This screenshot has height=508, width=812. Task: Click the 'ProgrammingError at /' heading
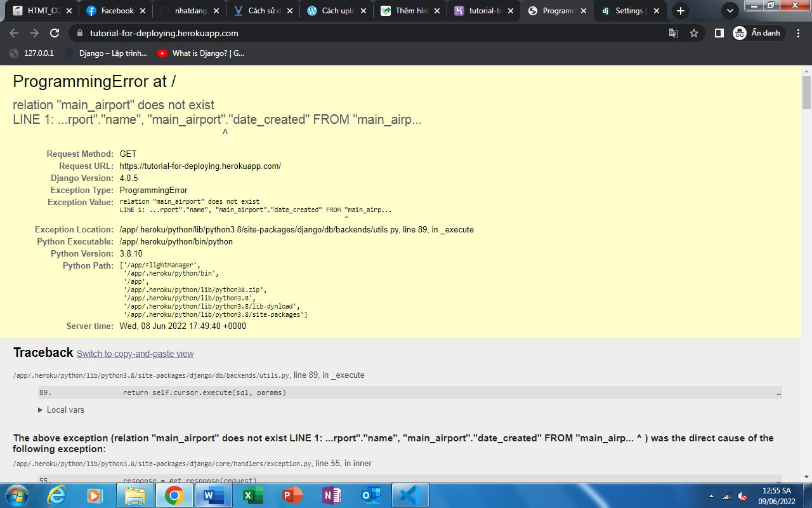[x=94, y=81]
